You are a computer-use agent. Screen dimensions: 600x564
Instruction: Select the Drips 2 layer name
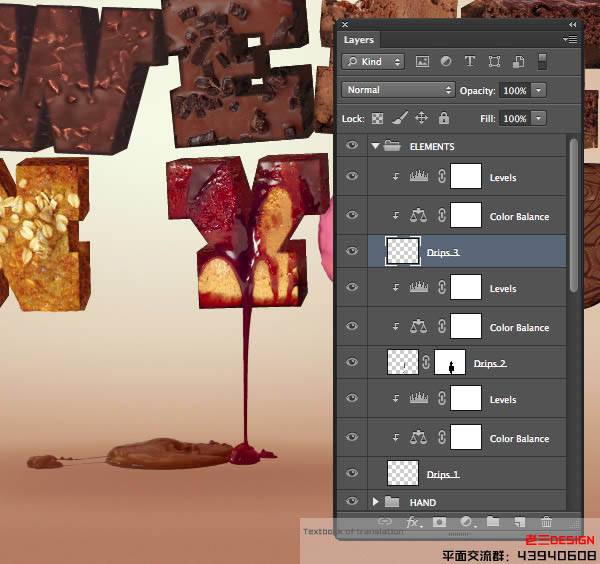coord(490,363)
